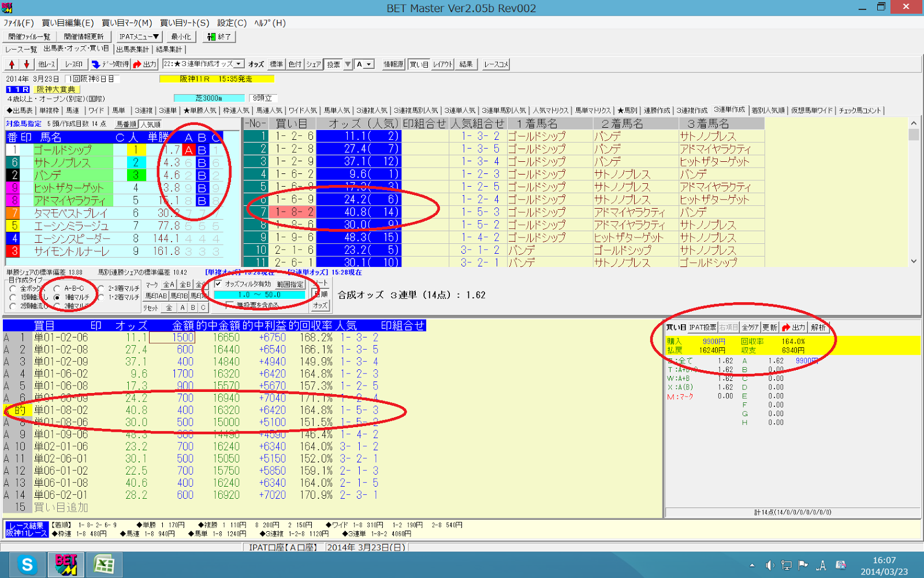
Task: Switch to レース一覧 tab
Action: 21,49
